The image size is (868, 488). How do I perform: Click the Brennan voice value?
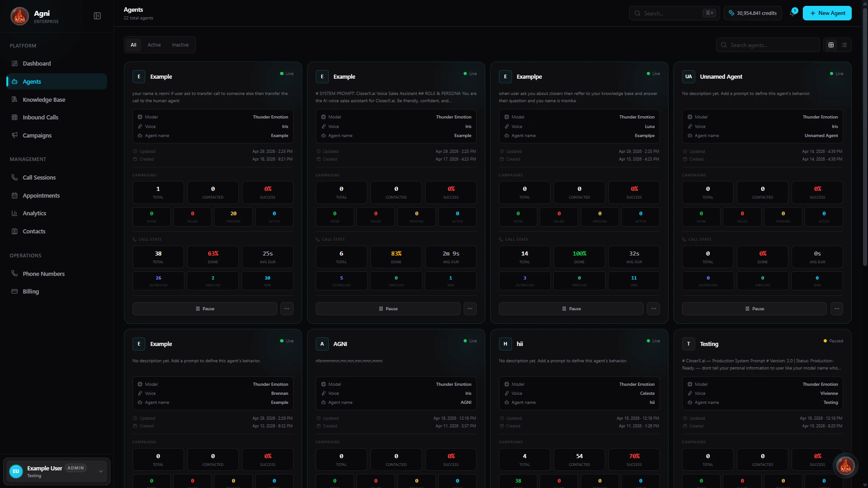point(280,393)
